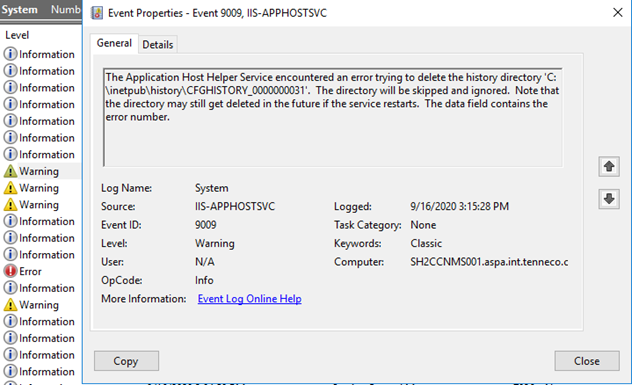The image size is (632, 385).
Task: Click the Source value IIS-APPHOSTSVC
Action: (235, 206)
